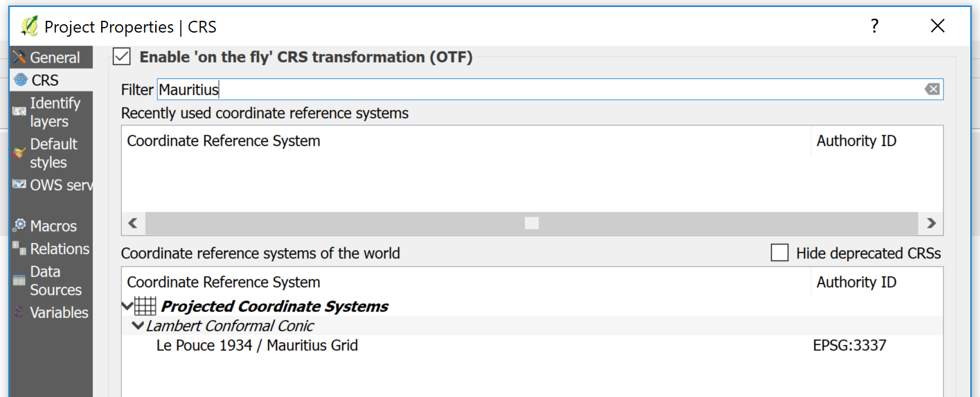
Task: Click the Data Sources table icon
Action: (x=19, y=281)
